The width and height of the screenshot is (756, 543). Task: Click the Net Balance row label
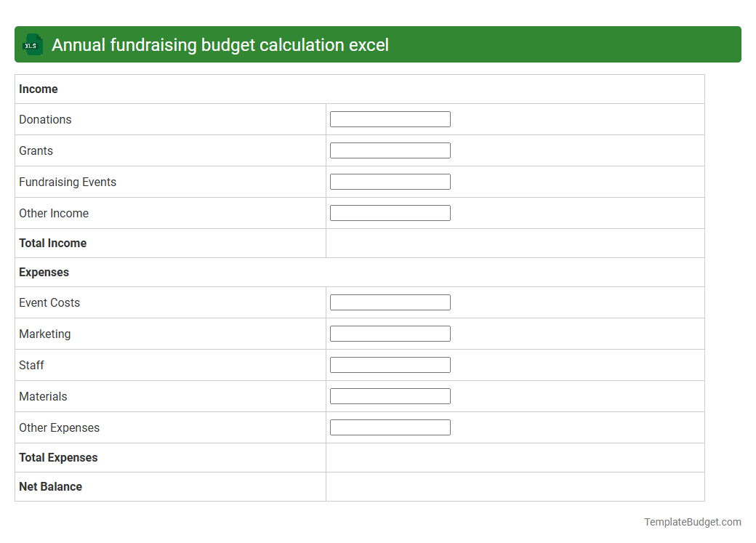(50, 486)
